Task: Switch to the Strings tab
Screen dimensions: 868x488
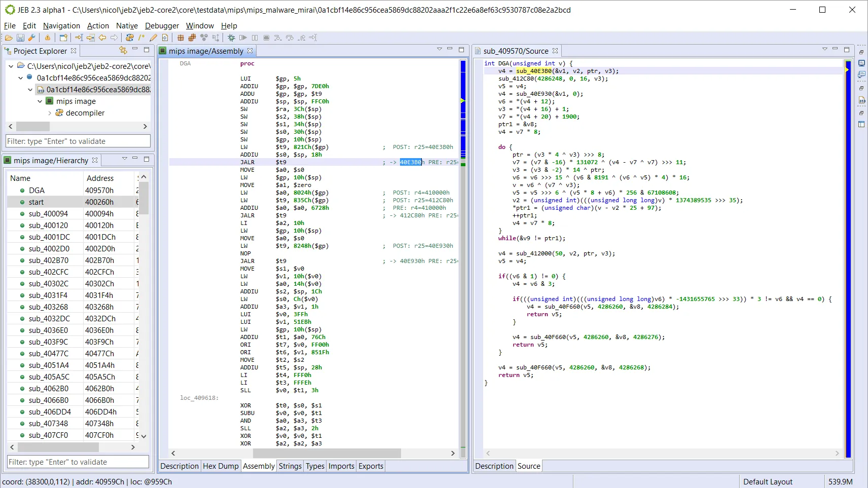Action: click(290, 466)
